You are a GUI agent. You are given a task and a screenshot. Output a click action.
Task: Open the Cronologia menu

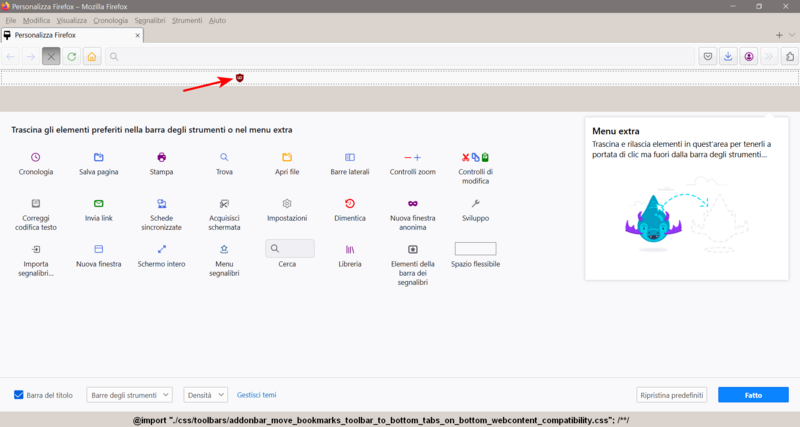pyautogui.click(x=111, y=20)
